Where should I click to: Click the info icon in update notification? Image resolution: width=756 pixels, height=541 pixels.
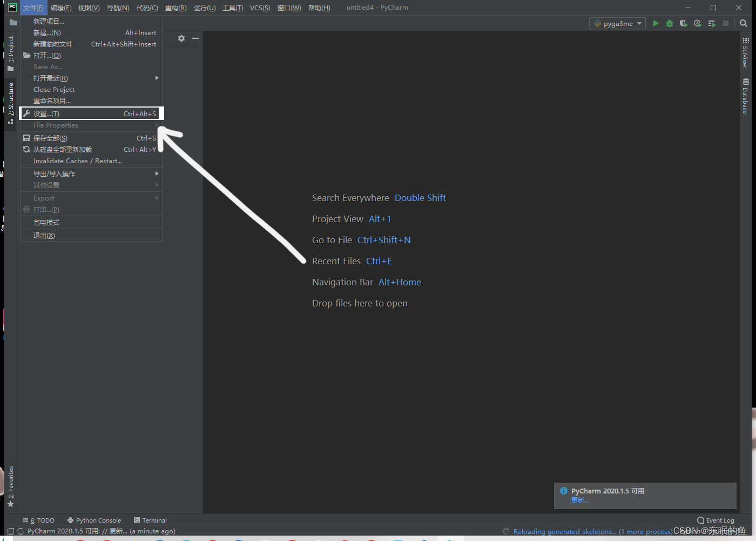coord(564,491)
